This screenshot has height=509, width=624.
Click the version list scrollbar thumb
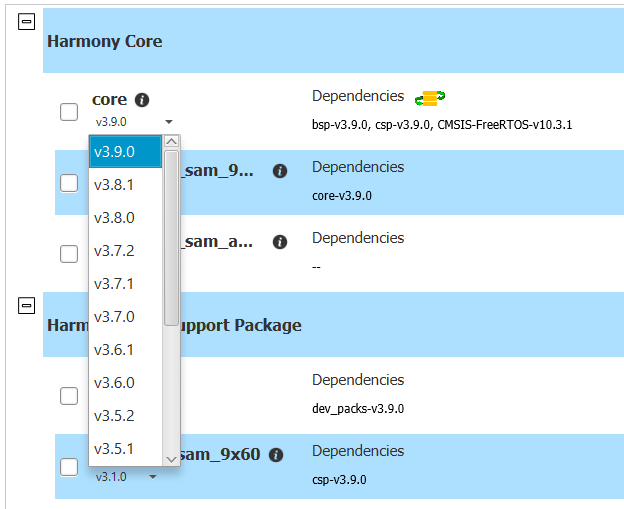click(x=172, y=238)
